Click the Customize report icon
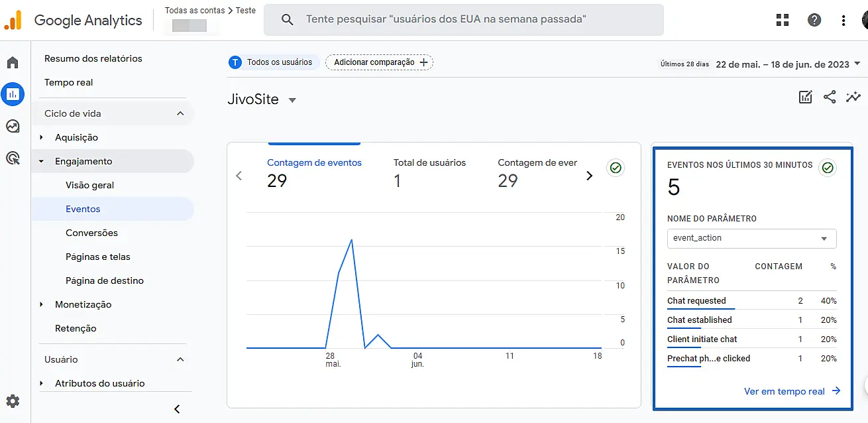Screen dimensions: 868x423 (806, 97)
